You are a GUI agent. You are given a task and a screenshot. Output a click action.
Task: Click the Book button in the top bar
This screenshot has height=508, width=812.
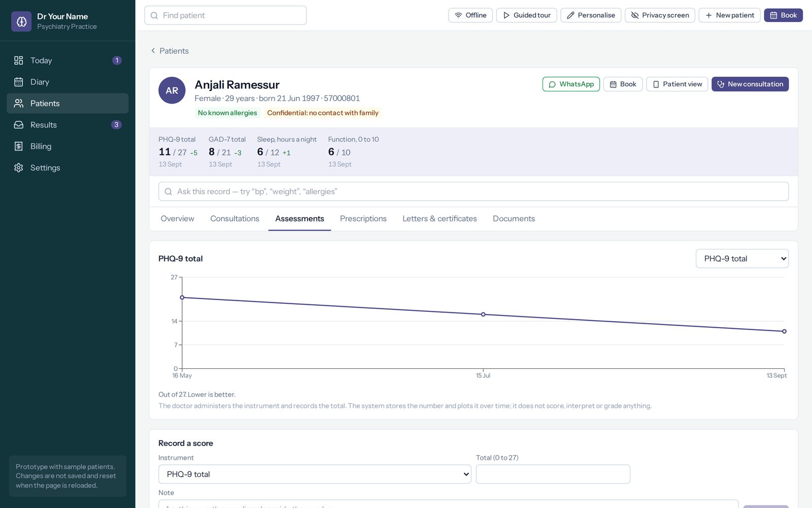pyautogui.click(x=783, y=15)
